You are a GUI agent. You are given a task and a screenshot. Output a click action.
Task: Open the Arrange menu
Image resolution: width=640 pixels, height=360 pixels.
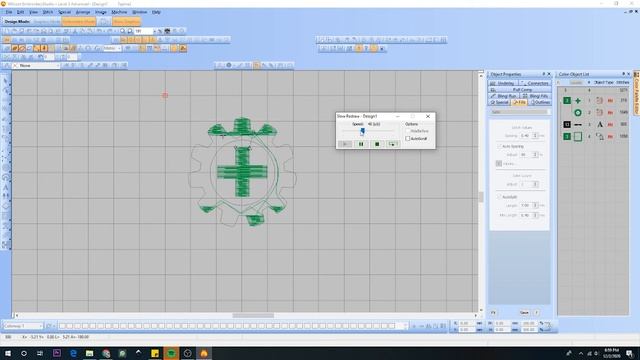click(x=83, y=12)
